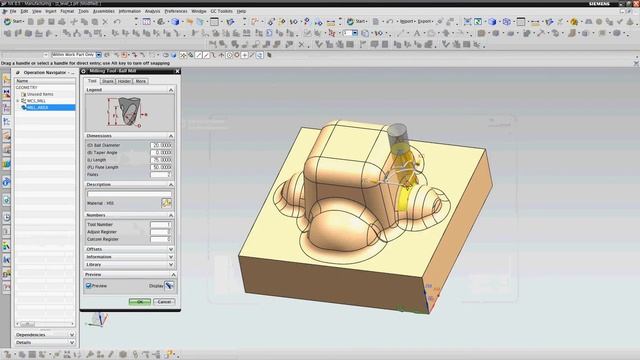This screenshot has width=640, height=360.
Task: Click the Ball Diameter input field
Action: (x=161, y=145)
